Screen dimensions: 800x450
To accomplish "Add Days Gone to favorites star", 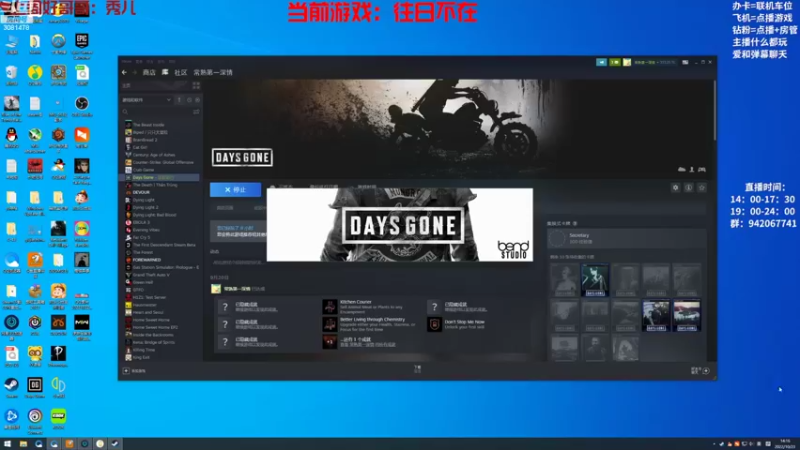I will 702,188.
